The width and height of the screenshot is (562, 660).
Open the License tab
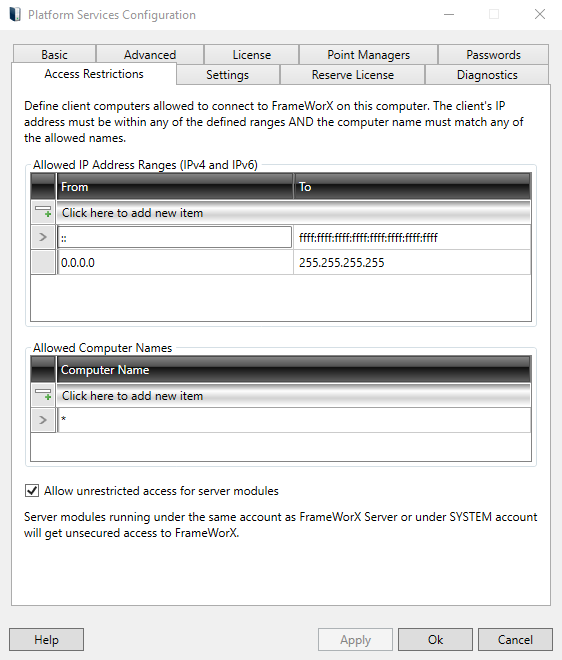pos(252,54)
